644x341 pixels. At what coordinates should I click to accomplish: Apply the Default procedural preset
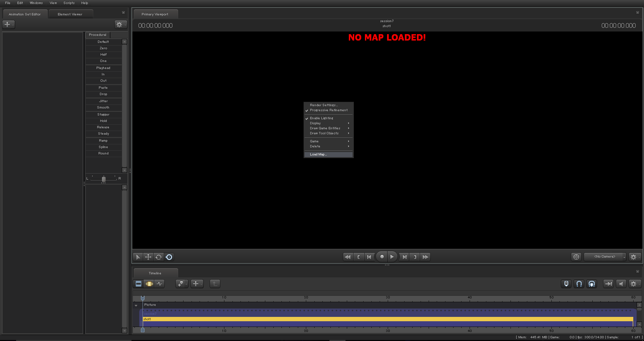103,42
